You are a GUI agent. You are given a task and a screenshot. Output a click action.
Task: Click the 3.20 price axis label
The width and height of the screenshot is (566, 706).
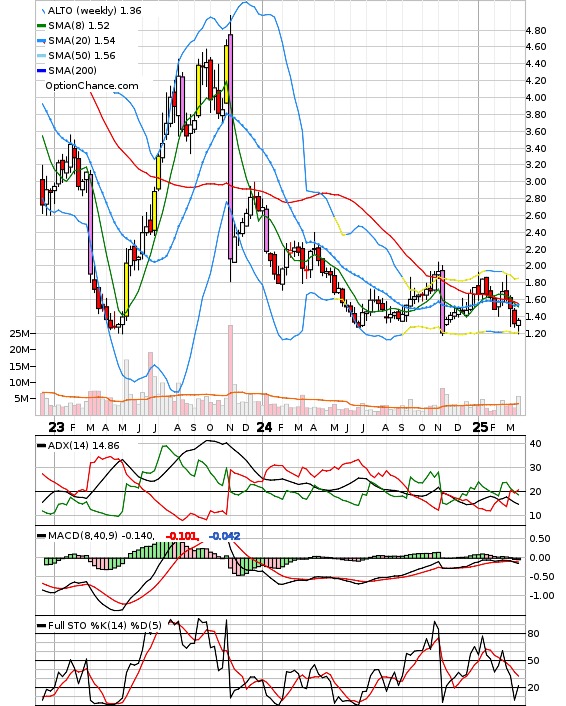(536, 165)
